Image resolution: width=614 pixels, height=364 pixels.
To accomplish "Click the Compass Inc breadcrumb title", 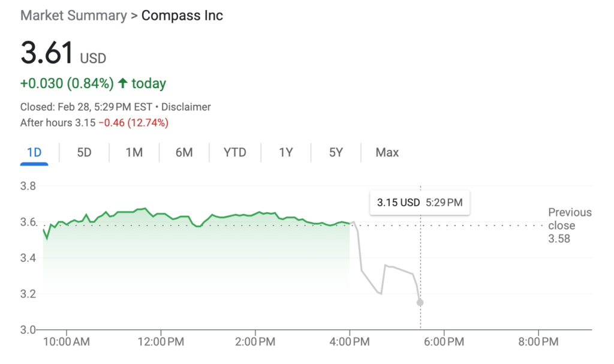I will point(182,15).
